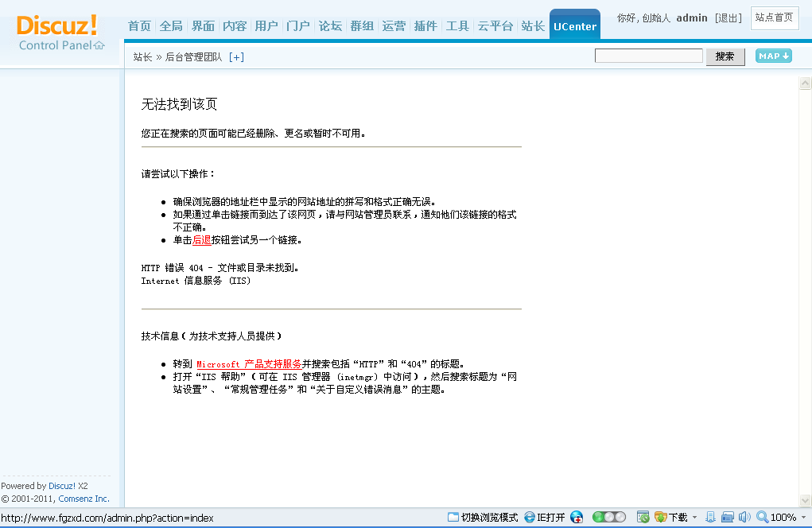Viewport: 812px width, 528px height.
Task: Click the globe first-aid repair icon
Action: click(x=577, y=517)
